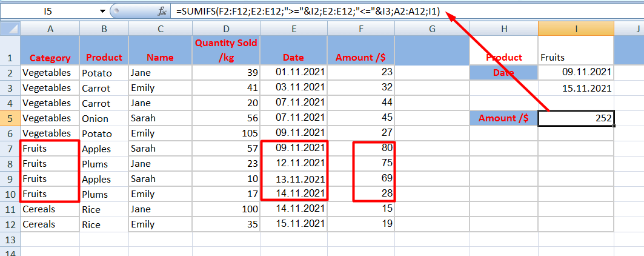Select column D header
Viewport: 644px width, 256px height.
pyautogui.click(x=225, y=29)
